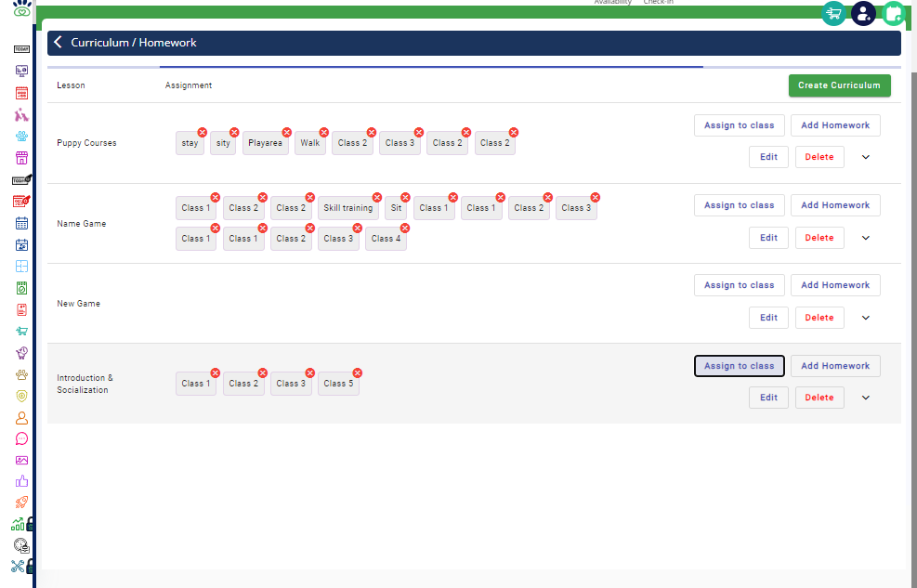Open the thumbs up sidebar icon
This screenshot has height=588, width=917.
click(x=21, y=481)
